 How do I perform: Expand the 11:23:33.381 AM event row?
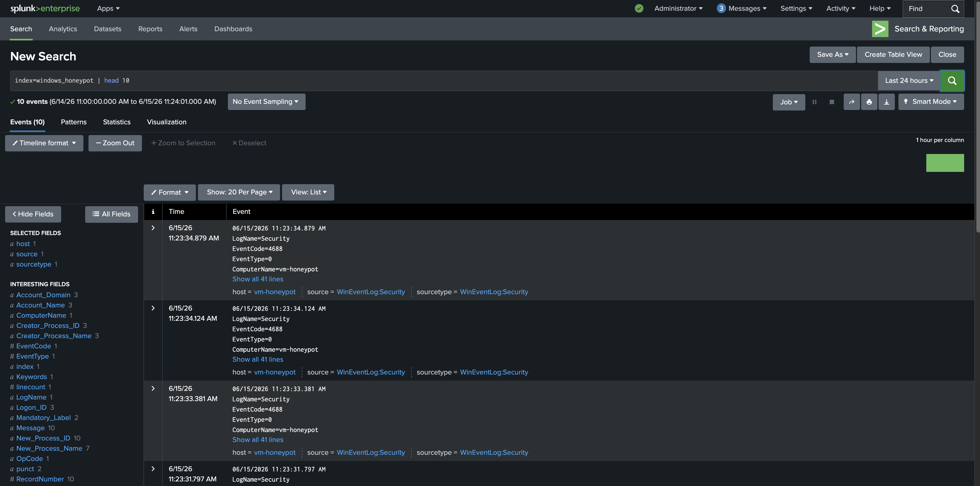[x=153, y=388]
